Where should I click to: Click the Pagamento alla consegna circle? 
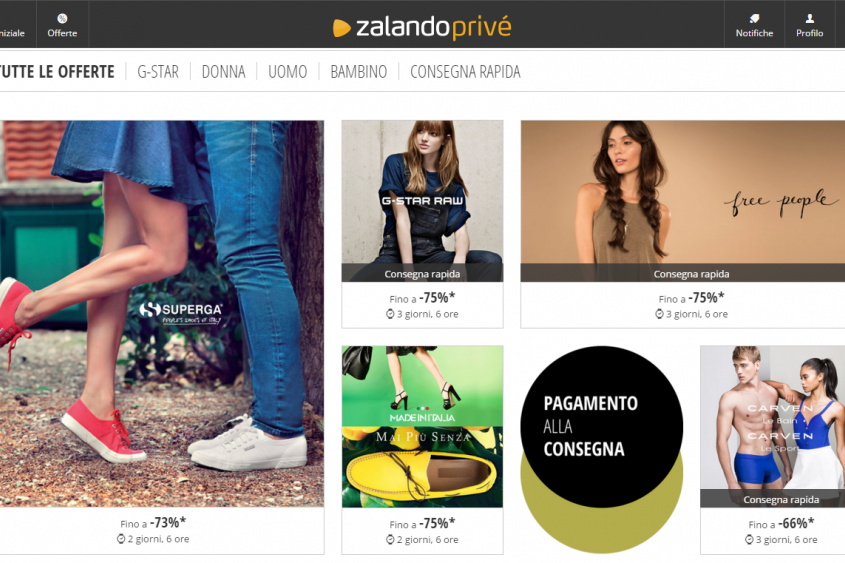pyautogui.click(x=601, y=427)
